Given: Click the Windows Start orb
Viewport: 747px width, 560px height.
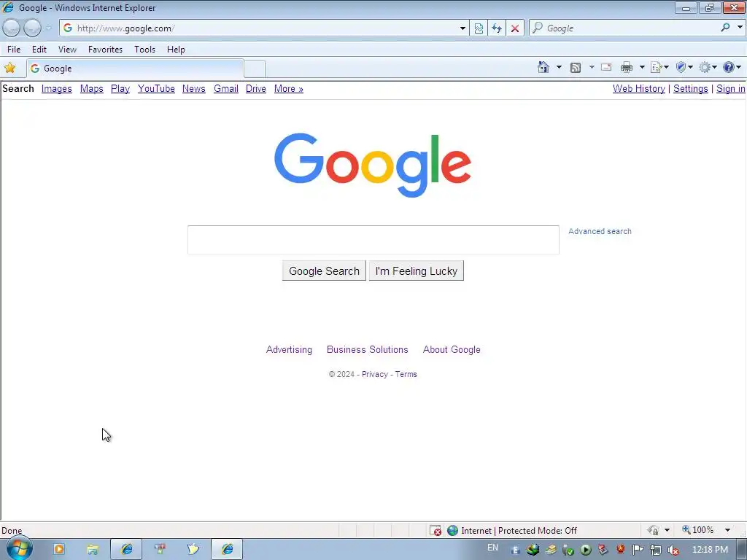Looking at the screenshot, I should click(x=18, y=549).
